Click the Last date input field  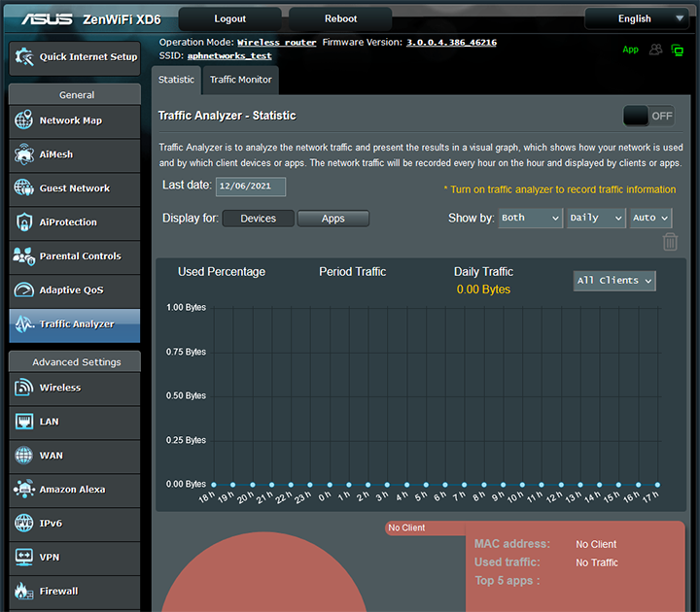click(251, 186)
